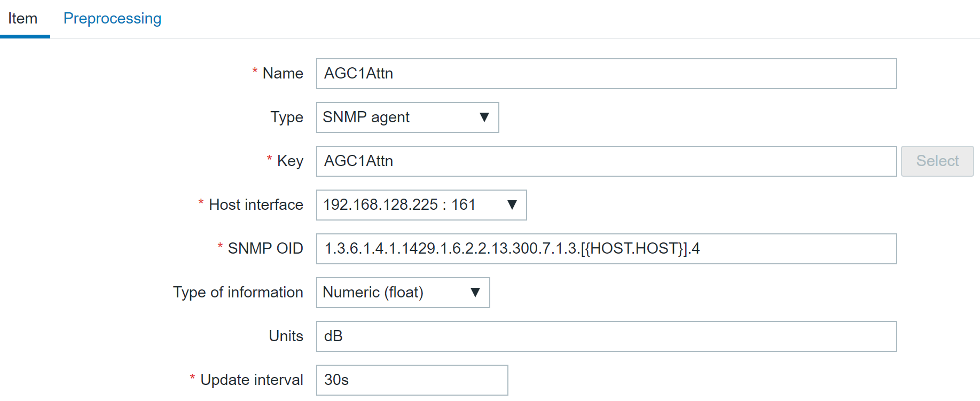
Task: Switch to the Preprocessing tab
Action: (112, 19)
